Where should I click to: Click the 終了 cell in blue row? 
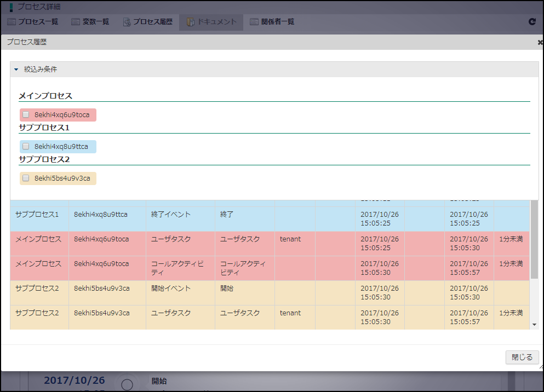pyautogui.click(x=245, y=219)
